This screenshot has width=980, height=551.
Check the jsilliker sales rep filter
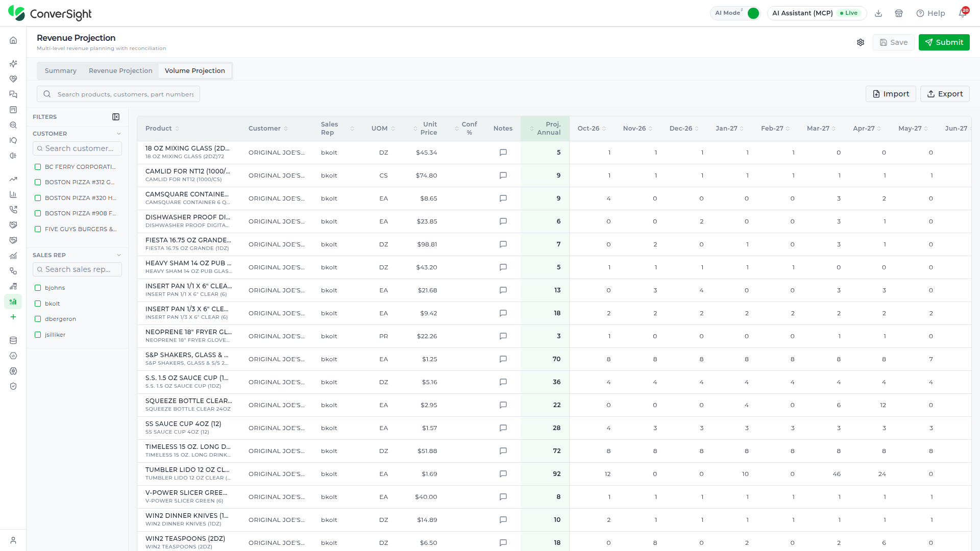pos(38,335)
